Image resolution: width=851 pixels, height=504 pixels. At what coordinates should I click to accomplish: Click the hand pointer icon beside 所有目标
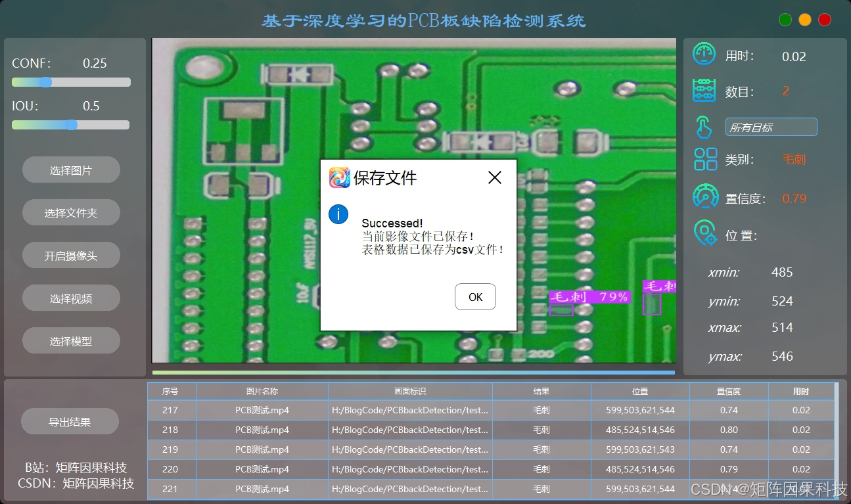[704, 127]
